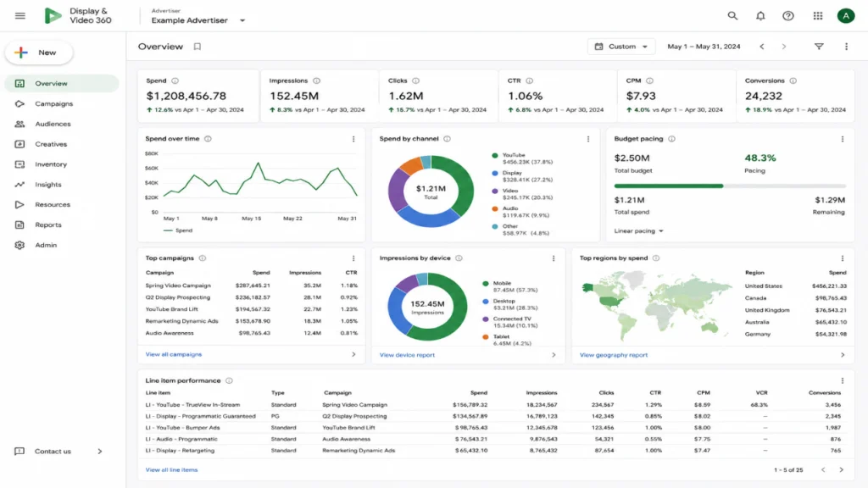Go to previous date range
Image resolution: width=868 pixels, height=488 pixels.
762,47
